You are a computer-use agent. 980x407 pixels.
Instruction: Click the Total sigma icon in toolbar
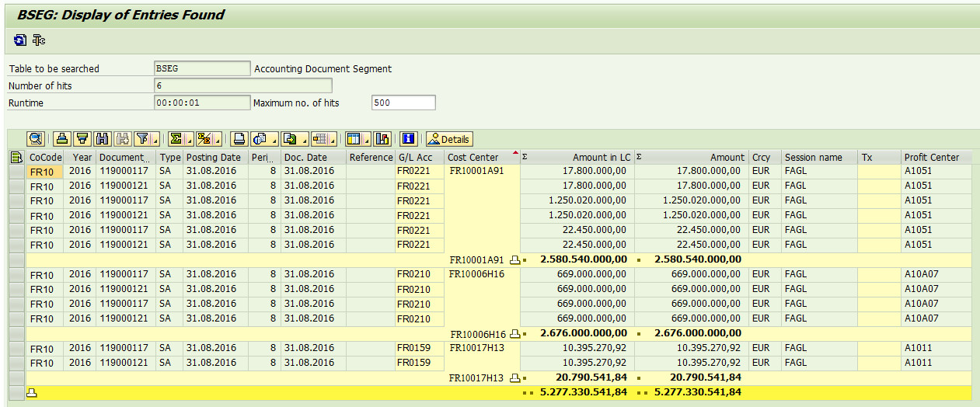176,139
